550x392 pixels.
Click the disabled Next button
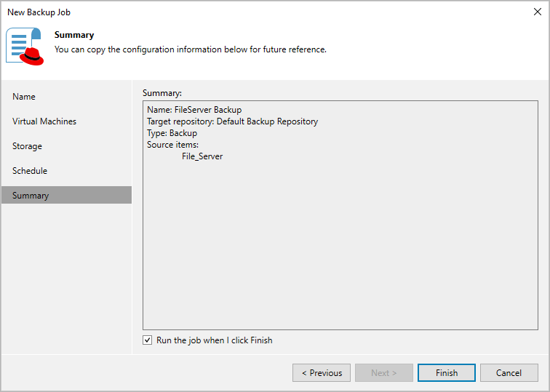383,372
